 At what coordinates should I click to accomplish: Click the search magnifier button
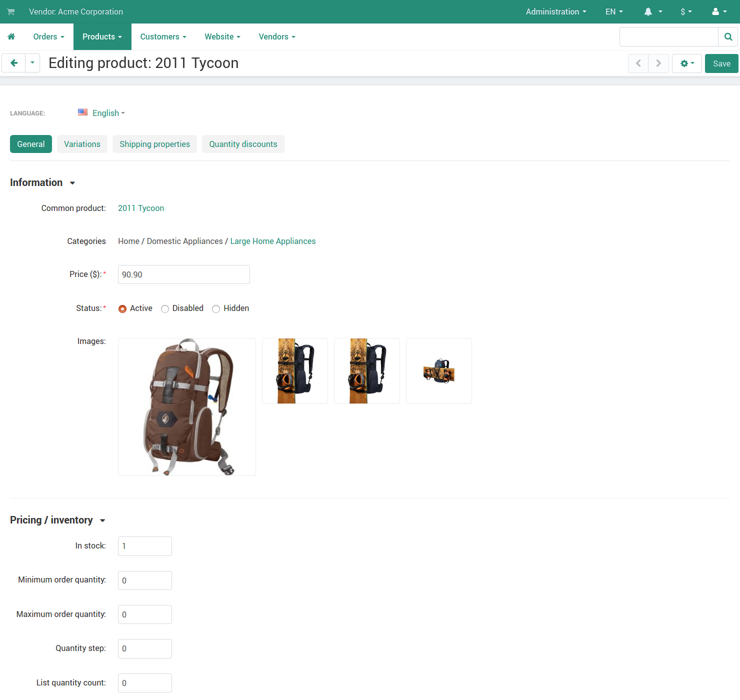(728, 37)
